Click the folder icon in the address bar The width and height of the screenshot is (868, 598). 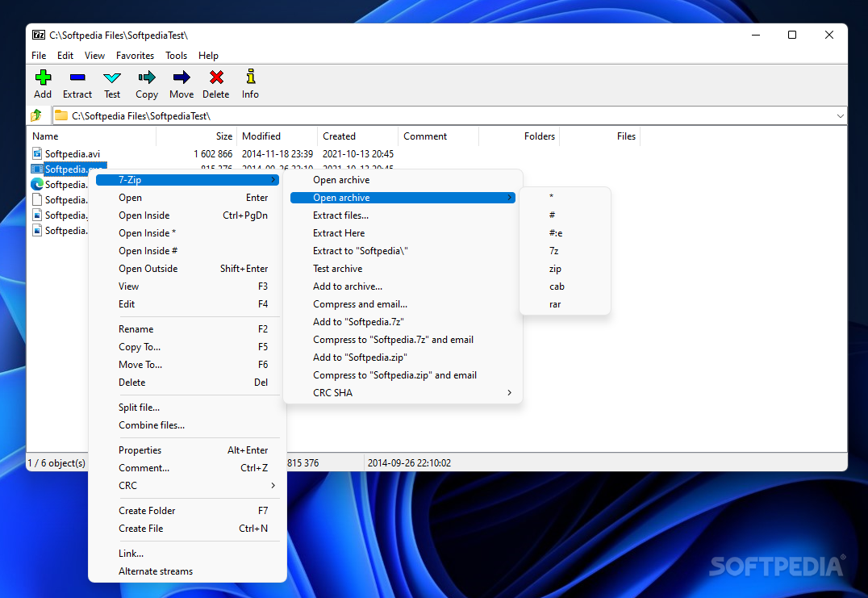point(61,115)
